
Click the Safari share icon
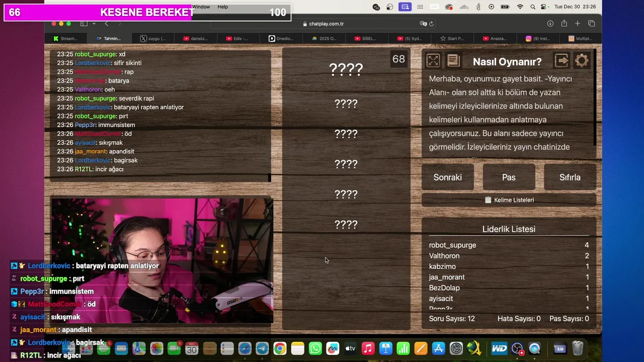(x=564, y=24)
